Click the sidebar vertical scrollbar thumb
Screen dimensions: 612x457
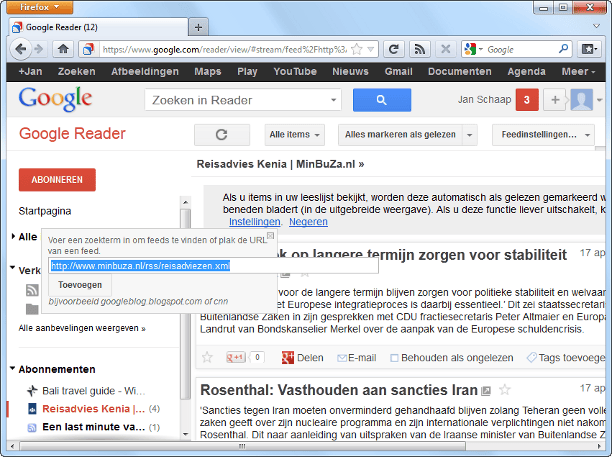186,304
